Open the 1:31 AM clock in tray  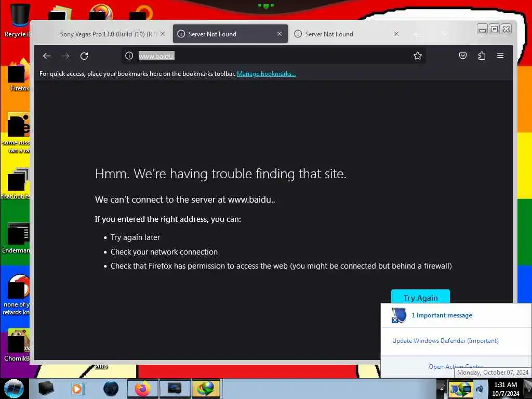pyautogui.click(x=506, y=389)
